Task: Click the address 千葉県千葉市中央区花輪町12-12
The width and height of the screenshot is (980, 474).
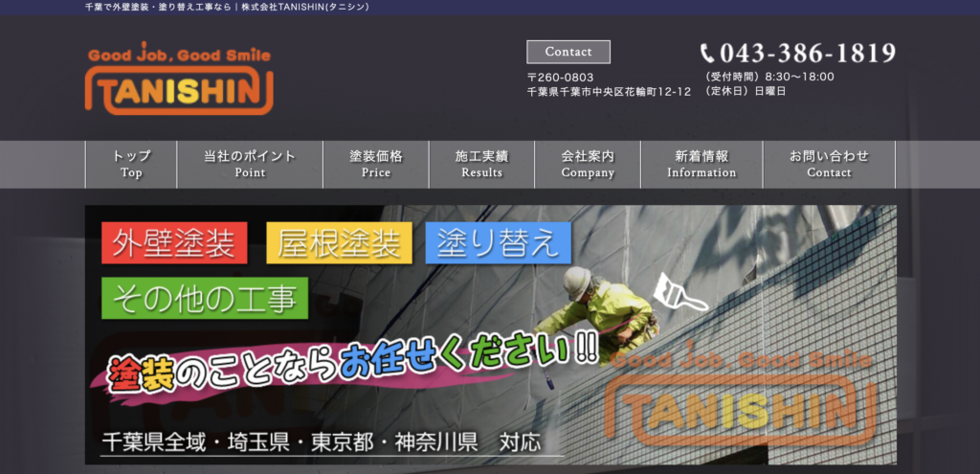Action: point(609,92)
